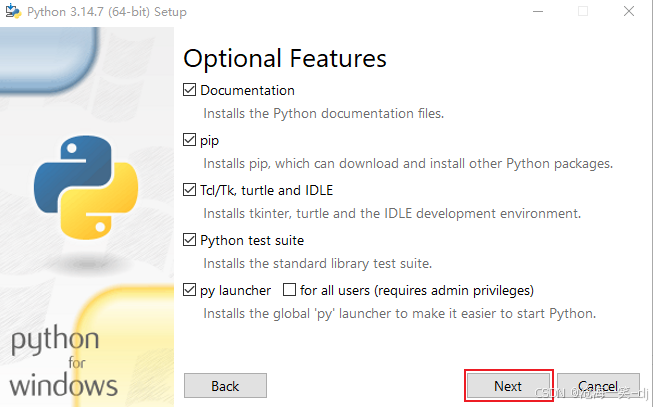Click the 'python for windows' sidebar text
This screenshot has width=653, height=407.
click(64, 361)
